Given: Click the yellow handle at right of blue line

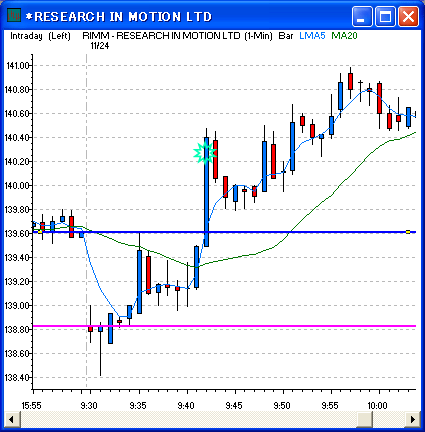Looking at the screenshot, I should [x=408, y=232].
